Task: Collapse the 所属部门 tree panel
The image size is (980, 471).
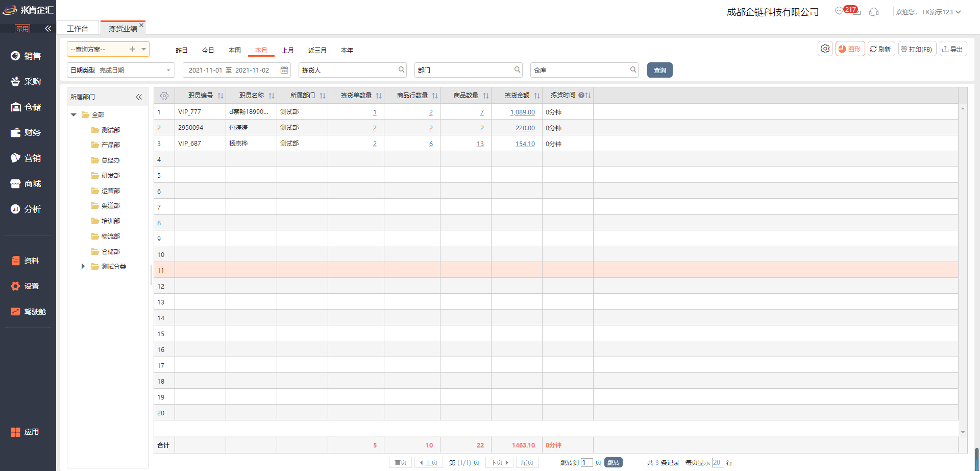Action: [x=139, y=97]
